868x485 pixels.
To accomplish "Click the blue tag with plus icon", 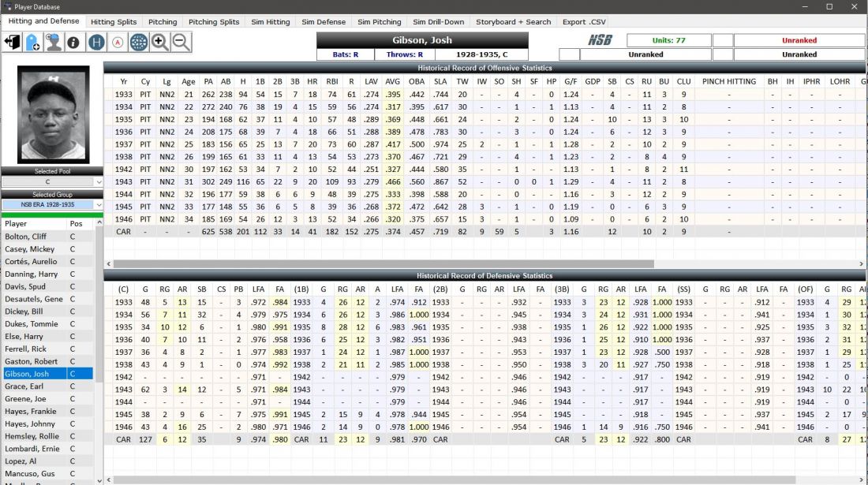I will click(x=32, y=43).
